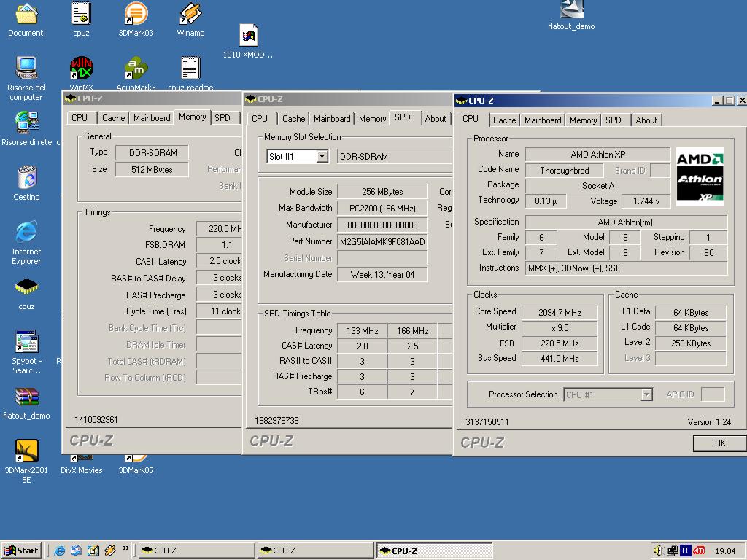This screenshot has width=747, height=560.
Task: Activate first CPU-Z taskbar button
Action: tap(196, 551)
